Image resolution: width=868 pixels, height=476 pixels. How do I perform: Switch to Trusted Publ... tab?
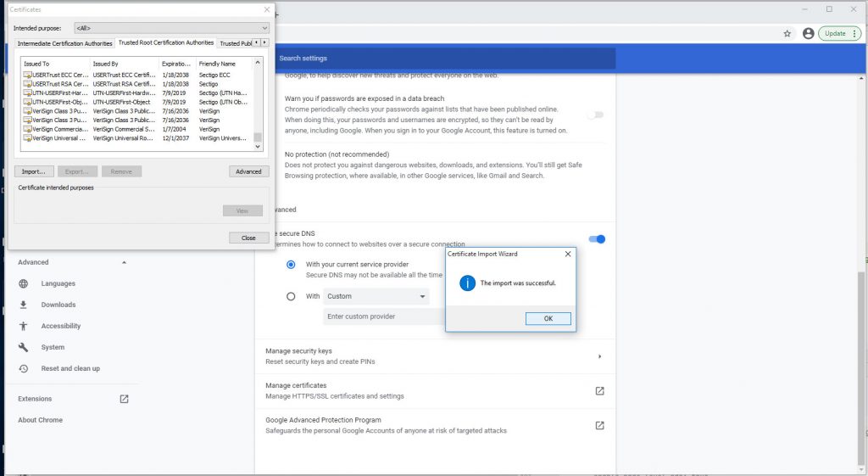click(236, 43)
